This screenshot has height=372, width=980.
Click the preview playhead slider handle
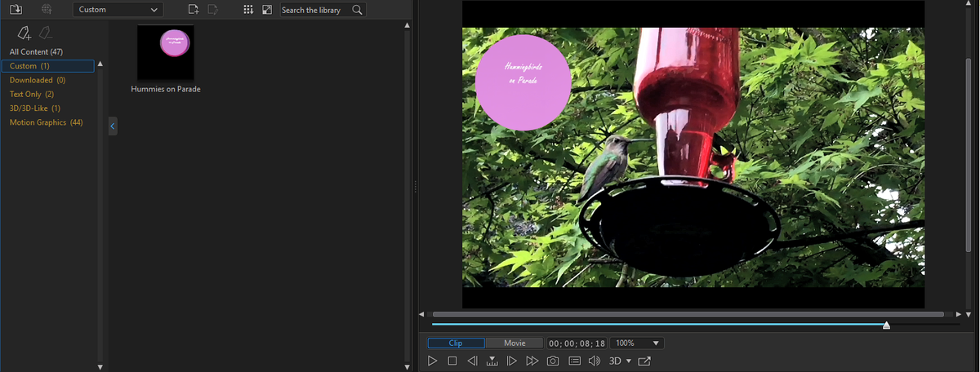(x=886, y=325)
